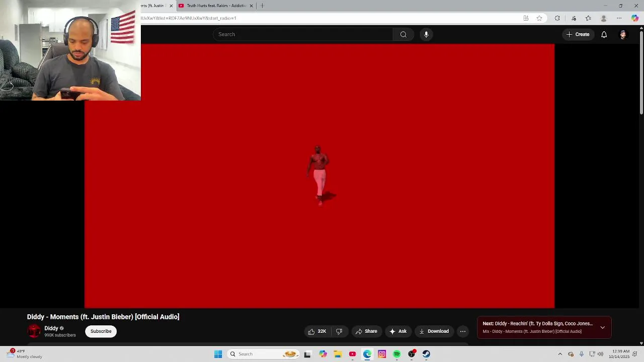Click into the YouTube search field
644x362 pixels.
pos(303,34)
